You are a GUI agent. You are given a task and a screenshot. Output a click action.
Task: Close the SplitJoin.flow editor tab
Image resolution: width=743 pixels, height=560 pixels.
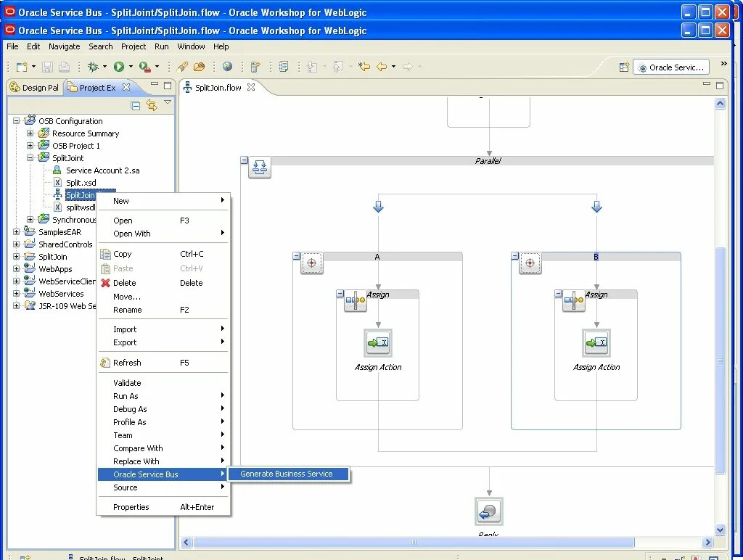[251, 87]
